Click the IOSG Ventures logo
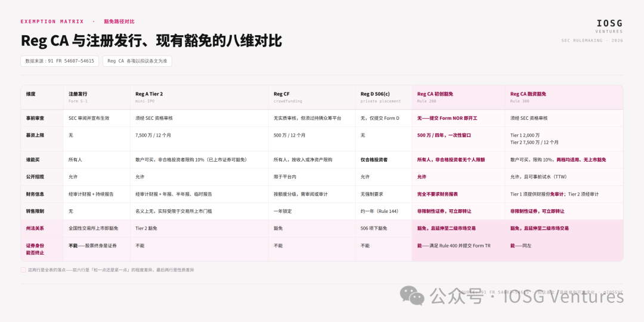This screenshot has height=322, width=644. [609, 26]
